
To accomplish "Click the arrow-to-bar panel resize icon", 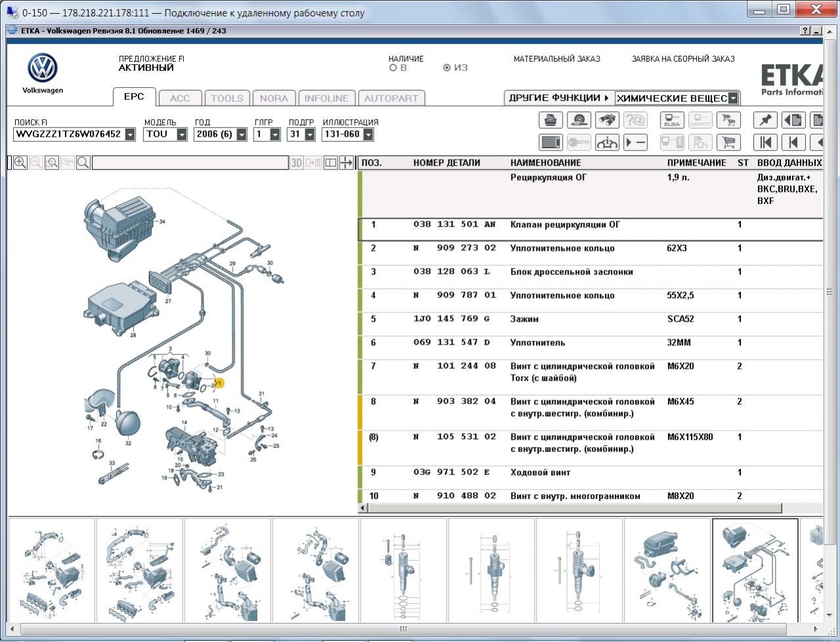I will point(346,163).
